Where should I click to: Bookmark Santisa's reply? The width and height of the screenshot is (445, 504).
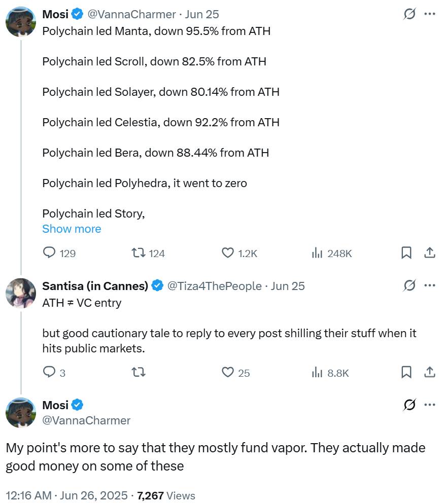406,372
